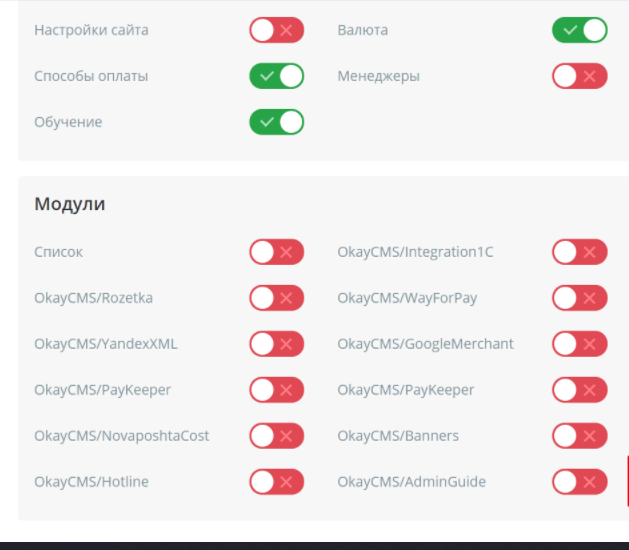Disable the Валюта toggle
The image size is (629, 550).
coord(579,30)
